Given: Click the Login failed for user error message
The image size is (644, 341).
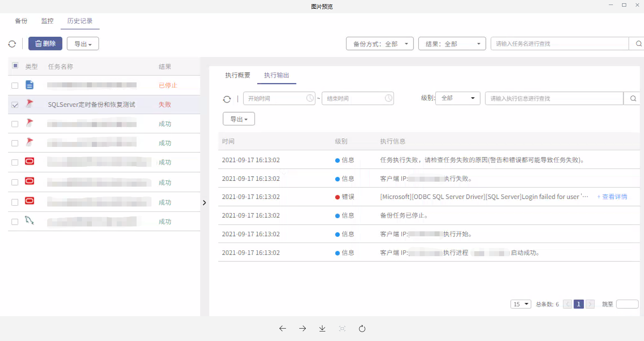Looking at the screenshot, I should pos(484,197).
